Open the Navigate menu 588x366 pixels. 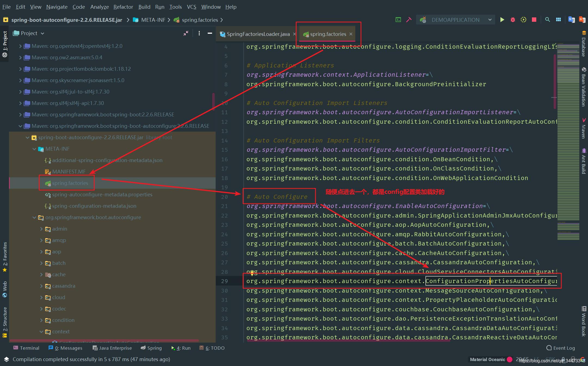[x=57, y=7]
